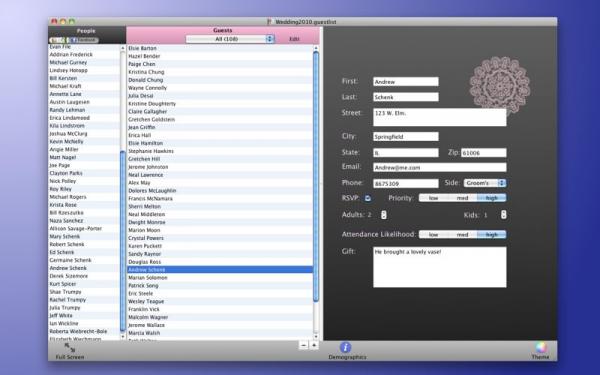Click the plus add-guest button

(314, 345)
